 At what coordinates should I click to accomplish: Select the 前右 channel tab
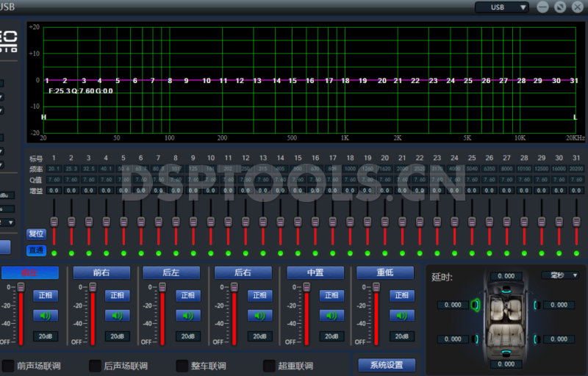click(101, 272)
